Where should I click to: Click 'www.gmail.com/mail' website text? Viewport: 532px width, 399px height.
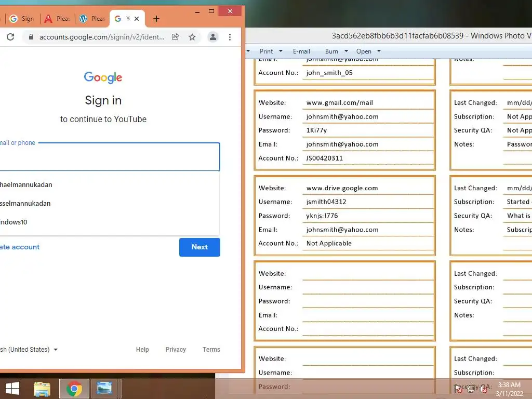(x=340, y=103)
